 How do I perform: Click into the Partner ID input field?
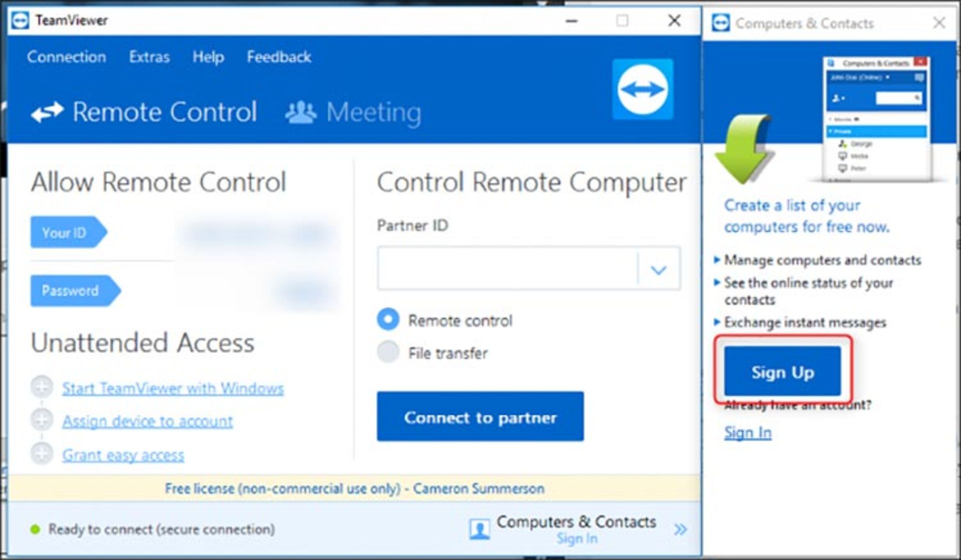[508, 269]
